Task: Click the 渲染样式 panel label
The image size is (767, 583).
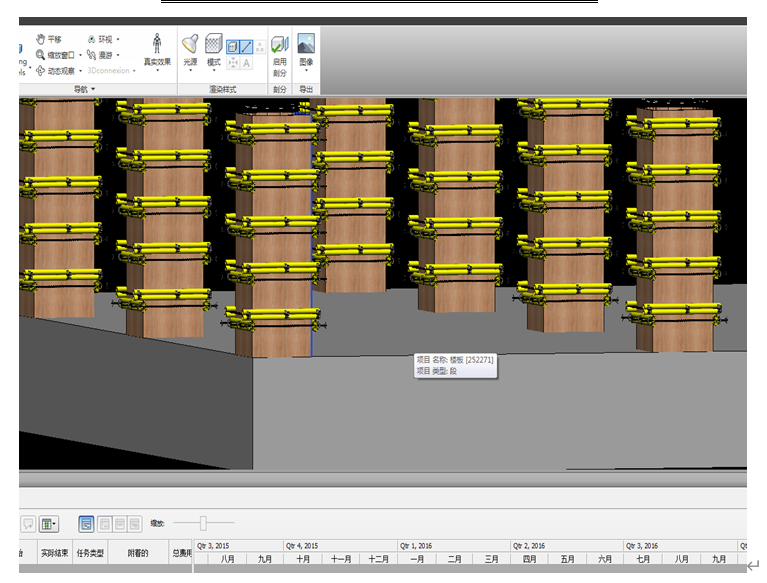Action: [223, 89]
